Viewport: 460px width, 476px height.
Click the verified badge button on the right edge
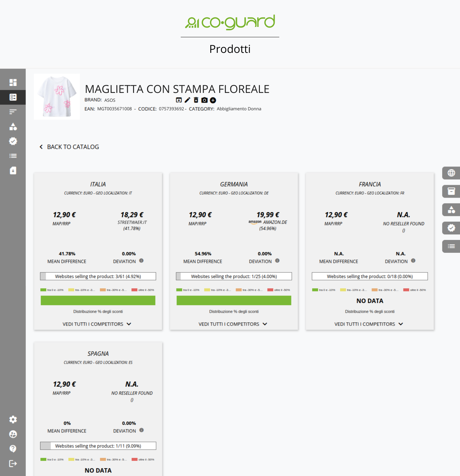tap(451, 228)
